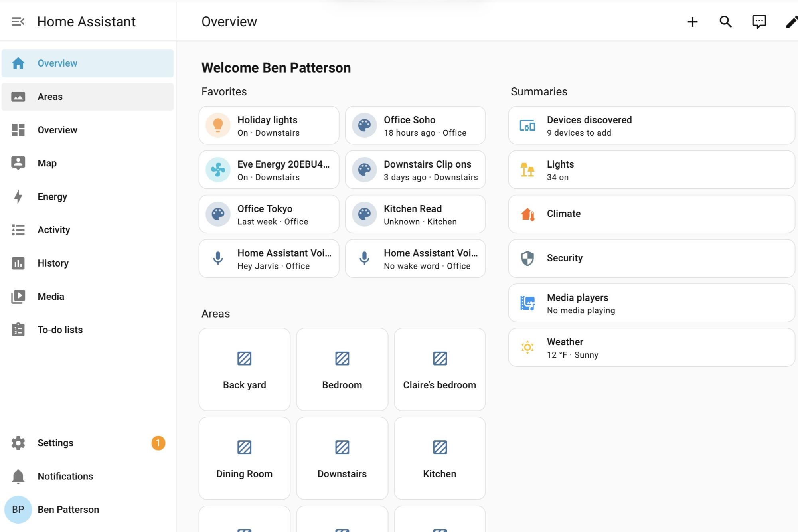
Task: Click the Hey Jarvis microphone icon
Action: point(218,258)
